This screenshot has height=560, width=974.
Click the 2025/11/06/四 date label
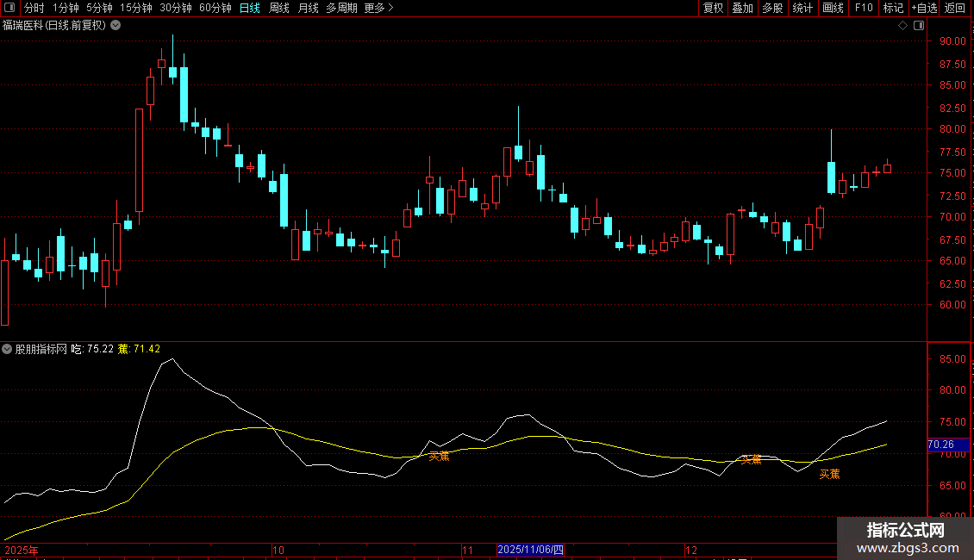click(x=530, y=550)
